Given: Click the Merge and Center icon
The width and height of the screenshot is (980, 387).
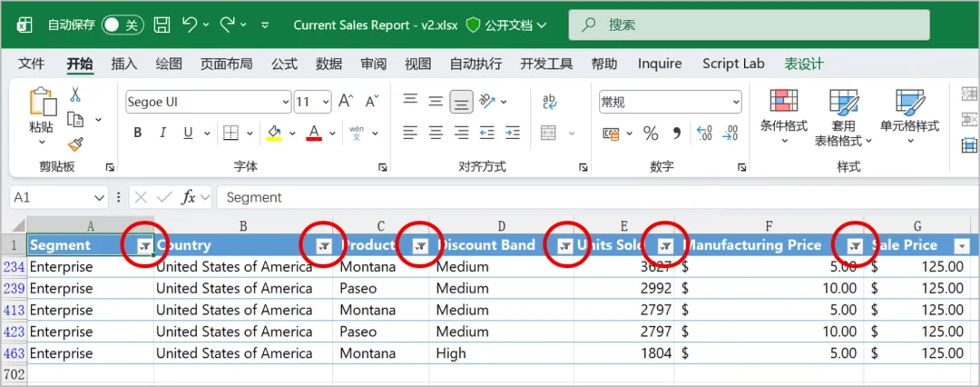Looking at the screenshot, I should pos(549,133).
